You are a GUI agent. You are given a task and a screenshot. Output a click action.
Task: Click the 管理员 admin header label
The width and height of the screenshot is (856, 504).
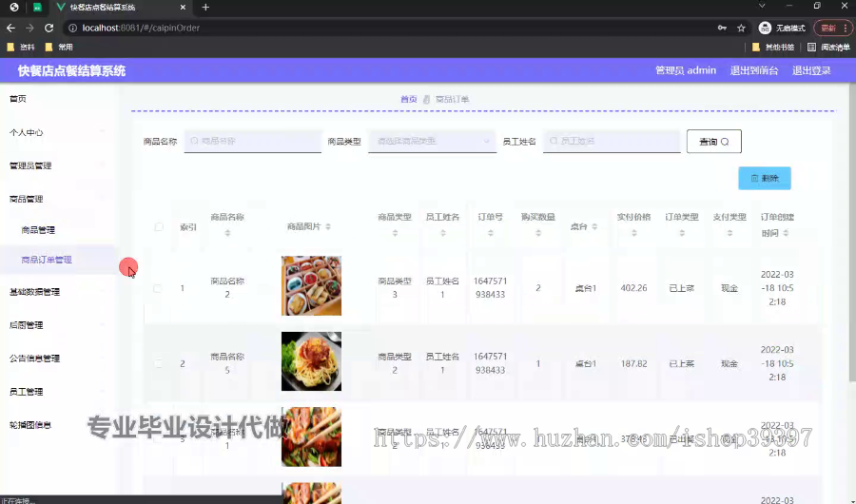[x=686, y=70]
